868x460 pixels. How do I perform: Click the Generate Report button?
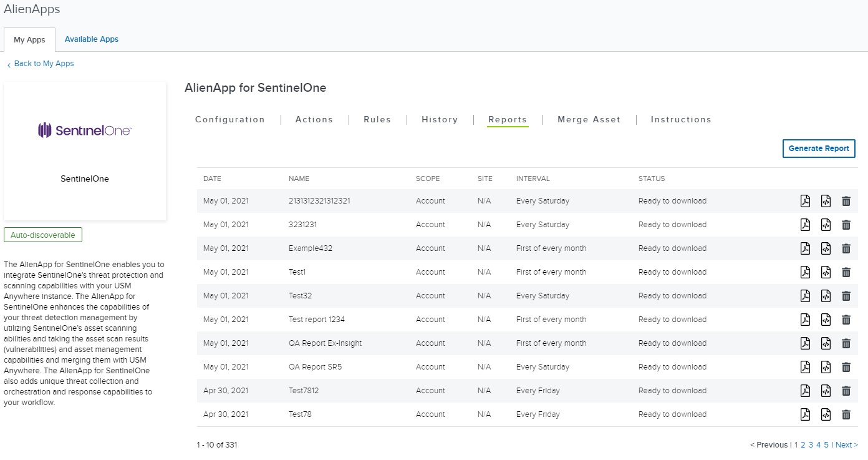(x=819, y=149)
